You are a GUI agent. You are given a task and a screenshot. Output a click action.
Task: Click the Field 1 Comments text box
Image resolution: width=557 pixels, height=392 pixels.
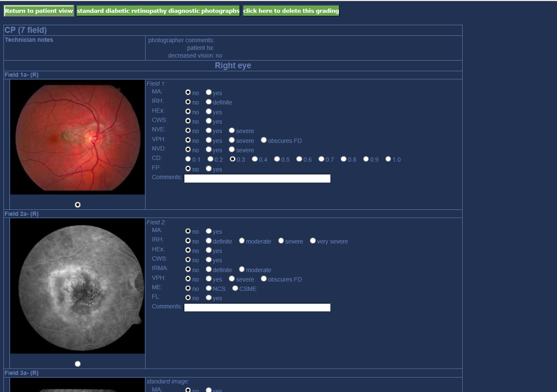click(257, 178)
